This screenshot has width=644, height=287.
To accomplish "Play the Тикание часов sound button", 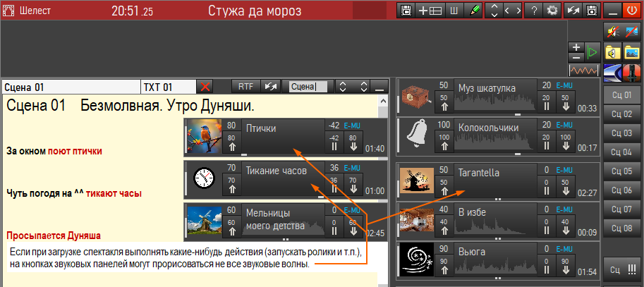I will coord(283,178).
